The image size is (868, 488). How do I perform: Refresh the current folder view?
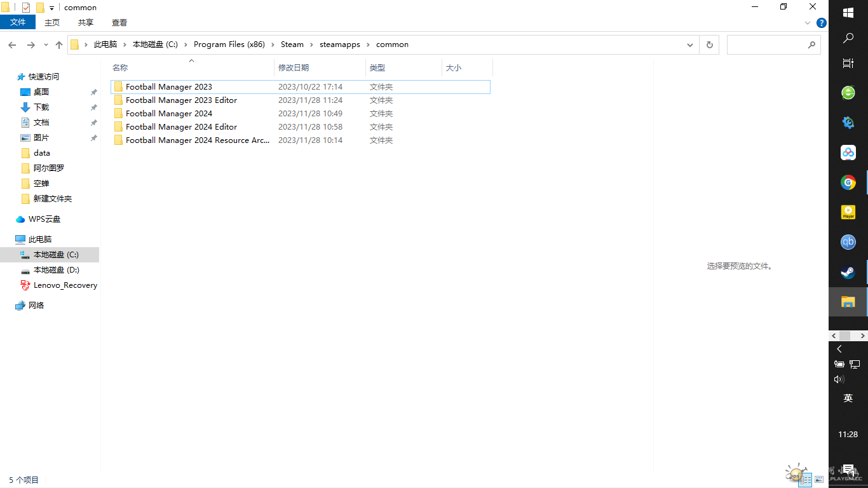click(x=709, y=45)
